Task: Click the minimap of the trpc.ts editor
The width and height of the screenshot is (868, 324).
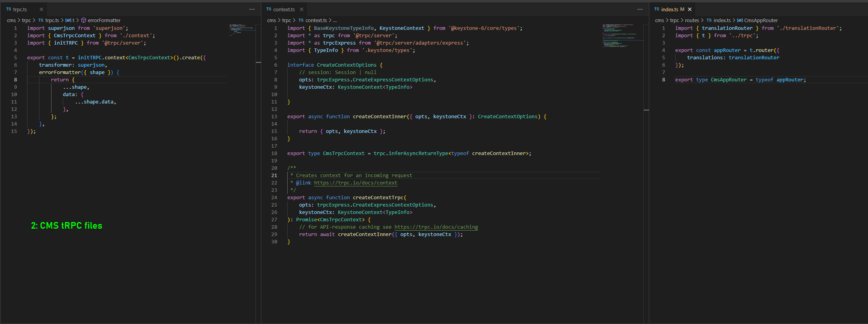Action: [x=241, y=29]
